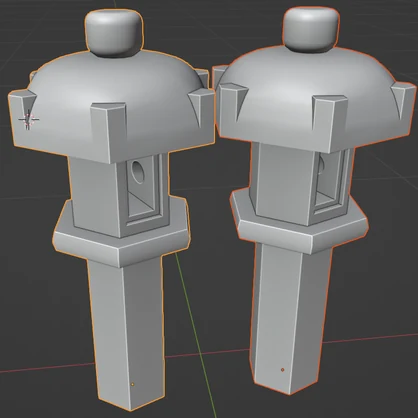Click the right lantern's origin point dot
The width and height of the screenshot is (418, 418).
[283, 370]
